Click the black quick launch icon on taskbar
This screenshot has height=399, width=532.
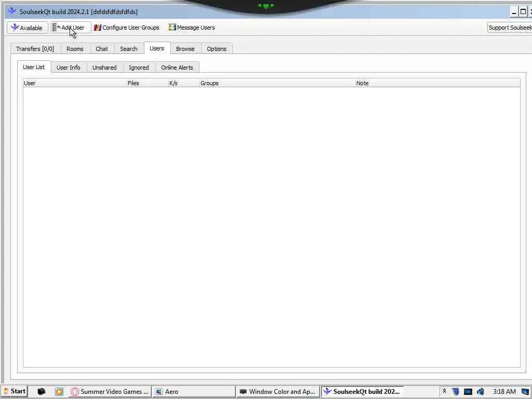pyautogui.click(x=41, y=392)
